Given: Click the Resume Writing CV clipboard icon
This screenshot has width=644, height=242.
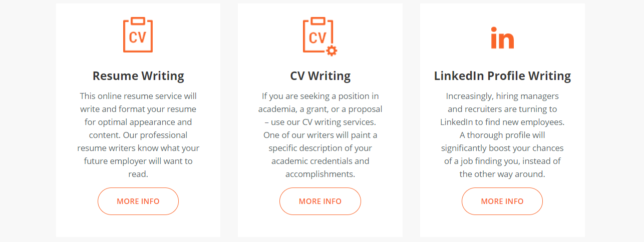Looking at the screenshot, I should (x=138, y=36).
